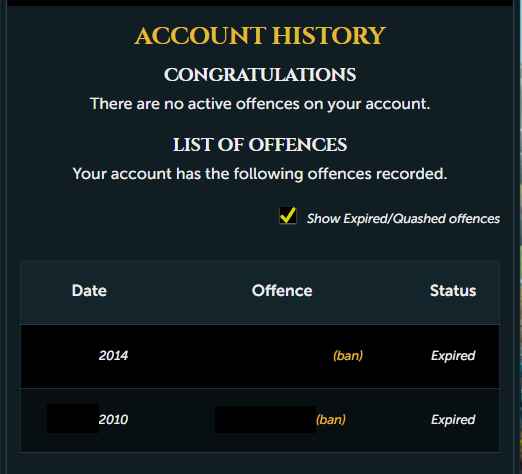Untick the Show Expired/Quashed offences checkbox
This screenshot has width=522, height=474.
click(x=288, y=216)
